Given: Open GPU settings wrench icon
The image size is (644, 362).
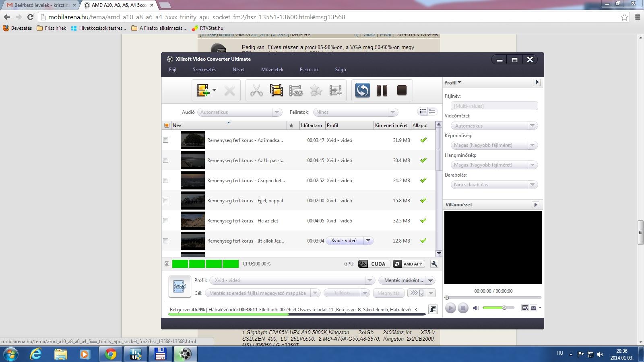Looking at the screenshot, I should pyautogui.click(x=434, y=264).
